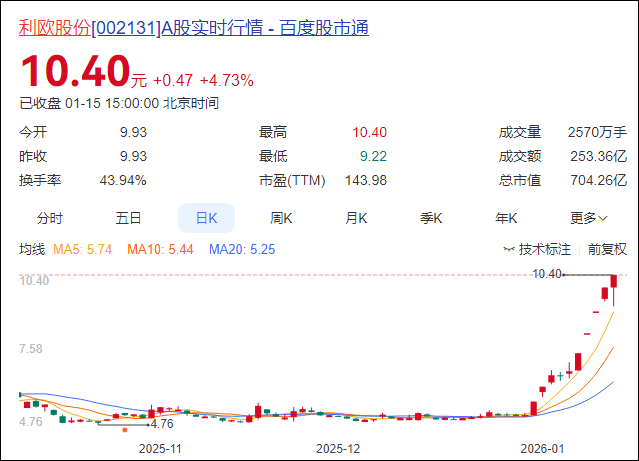Select the 季K chart tab
The image size is (639, 461).
tap(431, 218)
